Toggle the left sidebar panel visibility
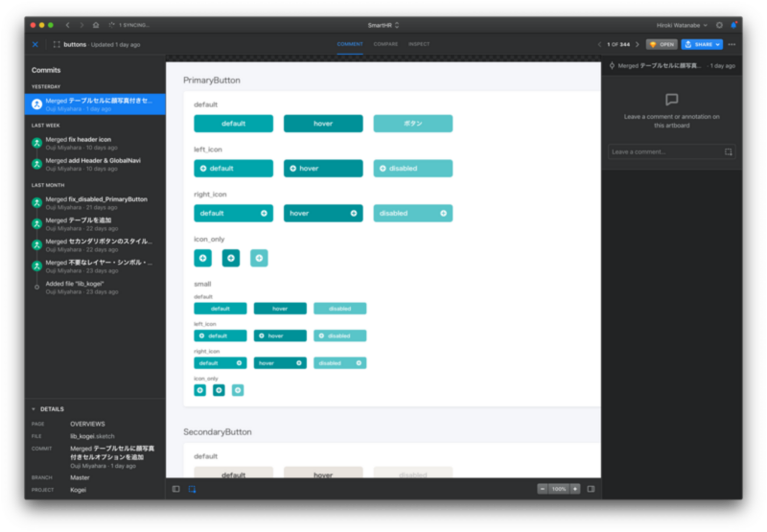The width and height of the screenshot is (767, 532). (x=176, y=488)
